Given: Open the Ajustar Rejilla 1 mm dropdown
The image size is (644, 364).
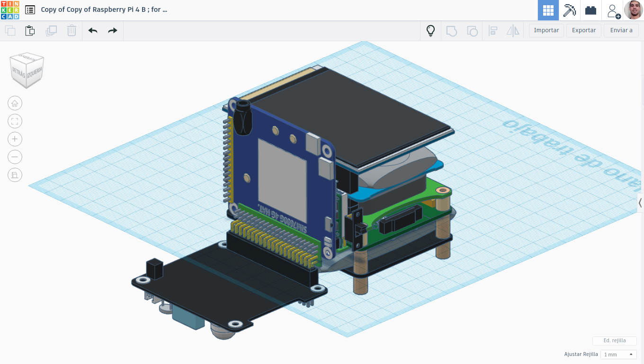Looking at the screenshot, I should (618, 355).
